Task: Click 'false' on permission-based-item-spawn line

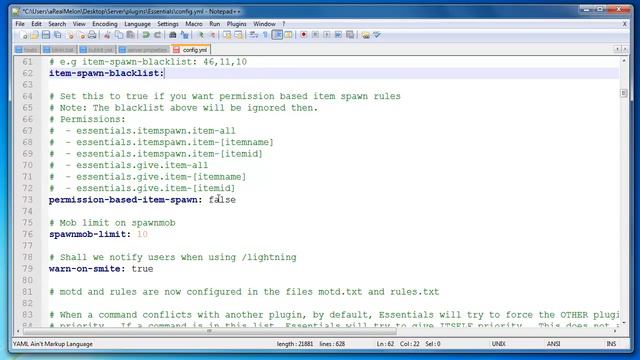Action: click(222, 200)
